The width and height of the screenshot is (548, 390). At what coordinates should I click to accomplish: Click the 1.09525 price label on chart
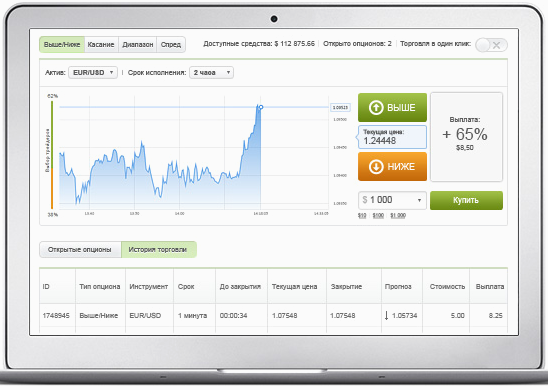pyautogui.click(x=340, y=108)
